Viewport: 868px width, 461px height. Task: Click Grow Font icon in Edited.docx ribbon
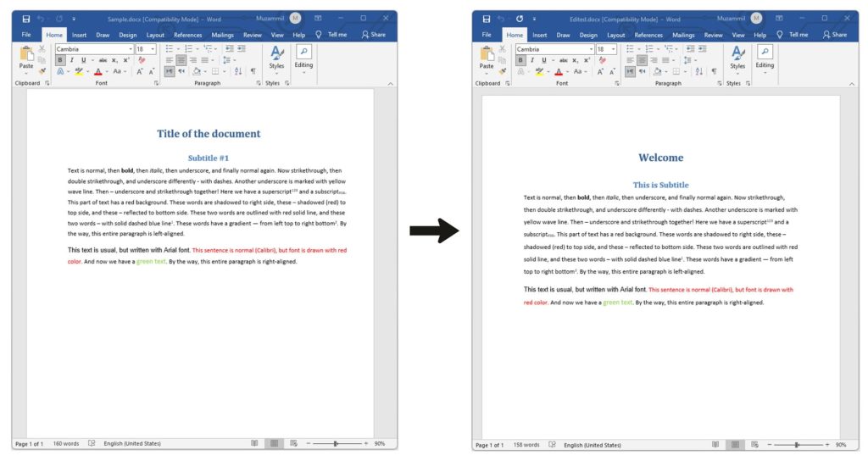pos(602,71)
